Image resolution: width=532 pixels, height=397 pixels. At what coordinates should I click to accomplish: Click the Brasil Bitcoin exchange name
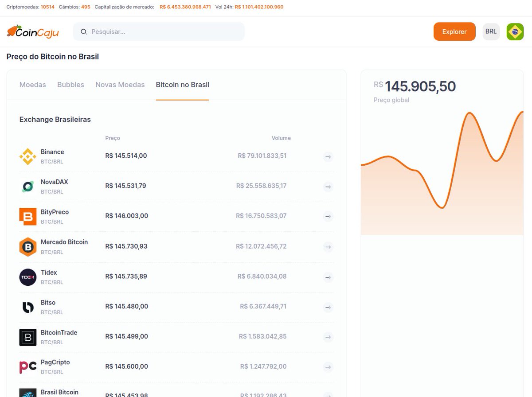pos(59,392)
